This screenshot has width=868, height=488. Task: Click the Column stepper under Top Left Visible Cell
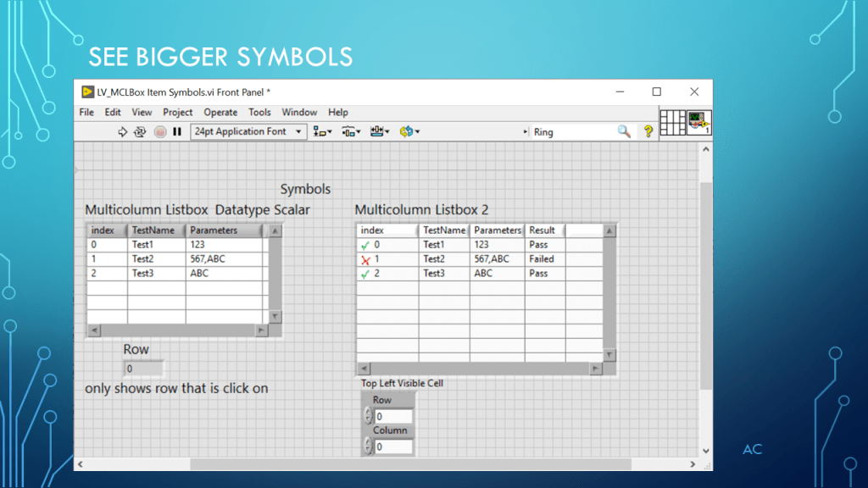tap(368, 446)
